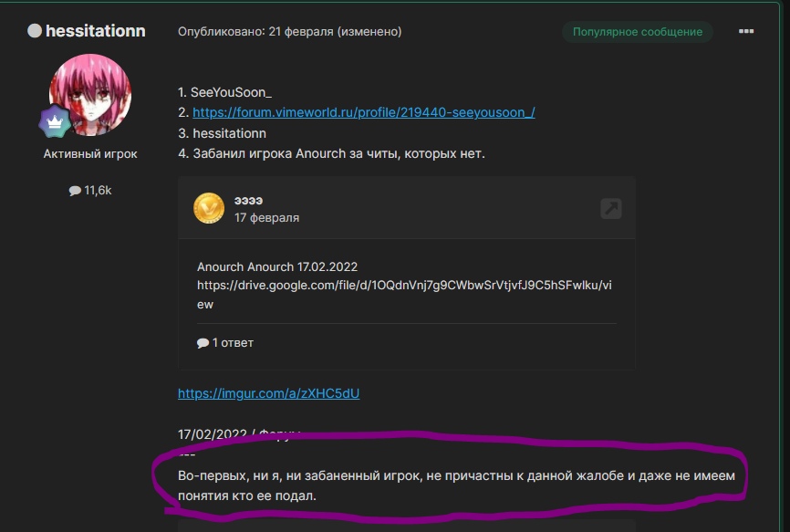This screenshot has width=790, height=532.
Task: Click the "Активный игрок" rank label
Action: click(90, 154)
